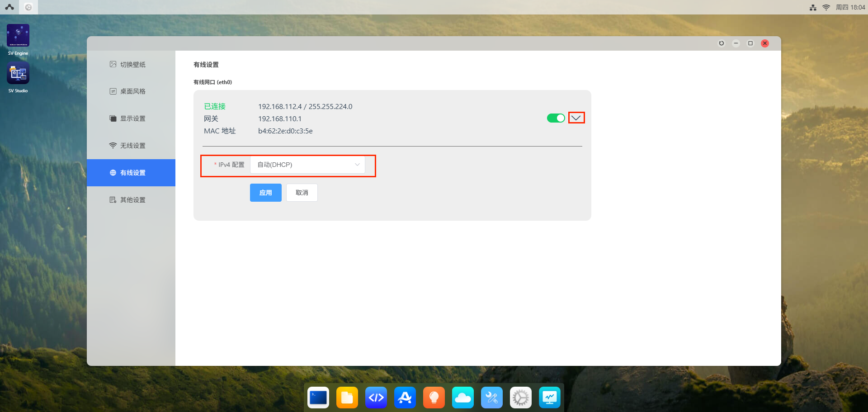Disable the eth0 wired connection switch
The width and height of the screenshot is (868, 412).
click(556, 118)
